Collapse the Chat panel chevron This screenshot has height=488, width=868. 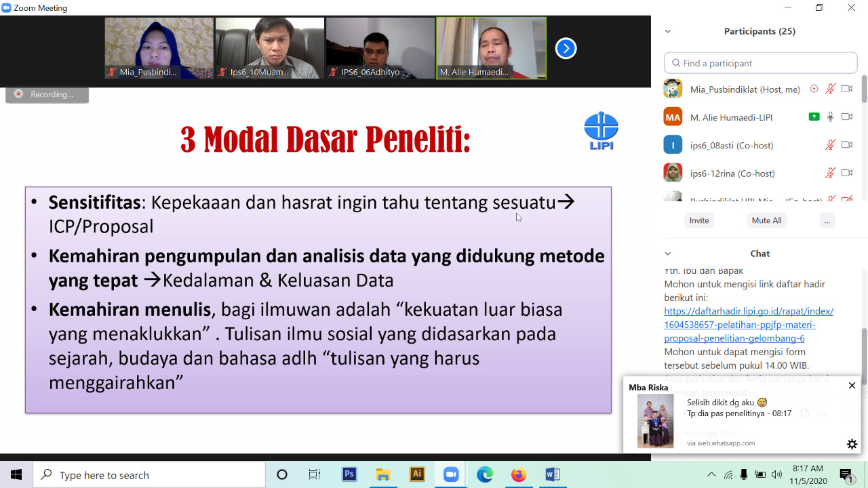click(668, 253)
